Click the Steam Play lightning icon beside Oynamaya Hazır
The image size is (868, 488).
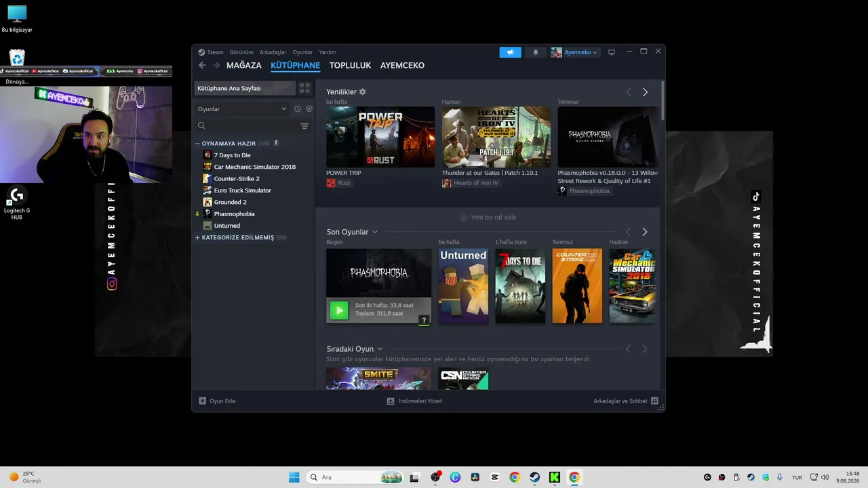[276, 143]
